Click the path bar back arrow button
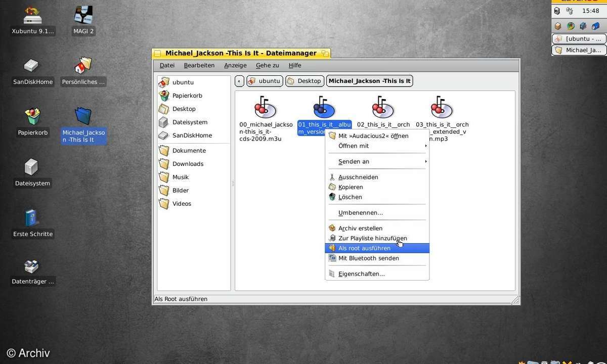 (x=240, y=81)
